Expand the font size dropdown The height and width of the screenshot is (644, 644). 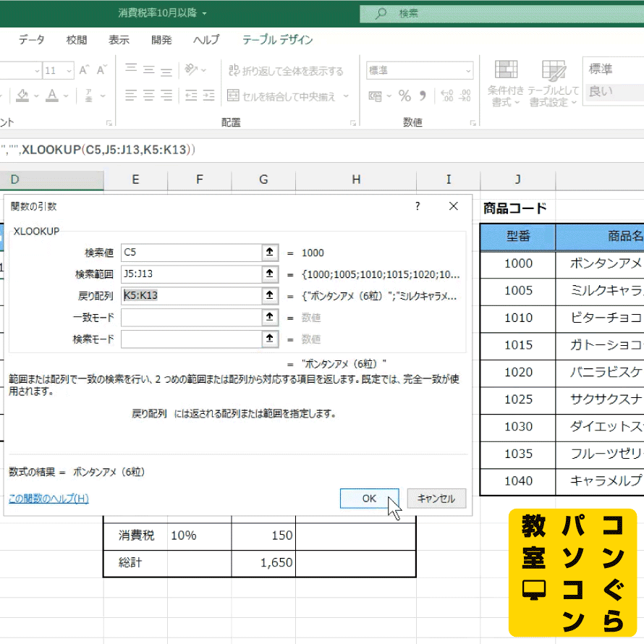[x=69, y=71]
